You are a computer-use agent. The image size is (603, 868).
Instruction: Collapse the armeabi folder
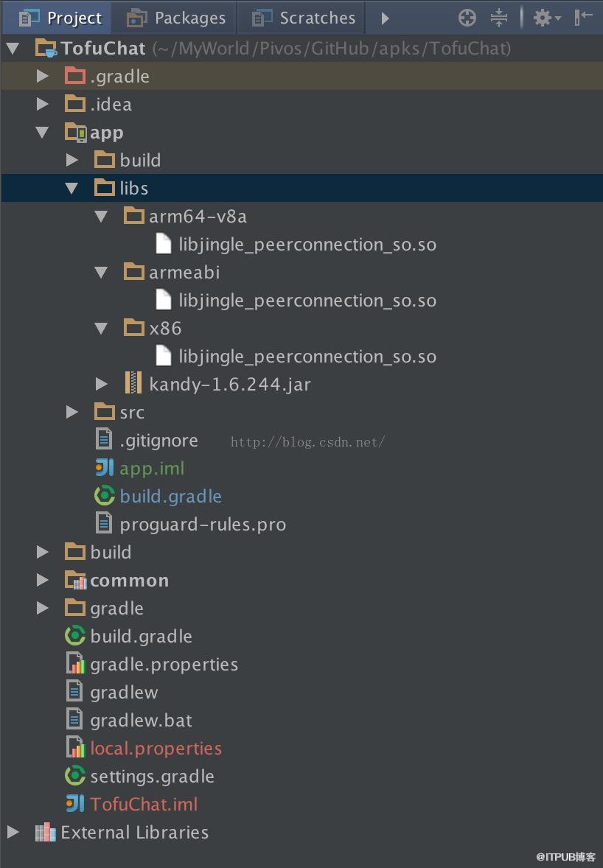pyautogui.click(x=101, y=272)
